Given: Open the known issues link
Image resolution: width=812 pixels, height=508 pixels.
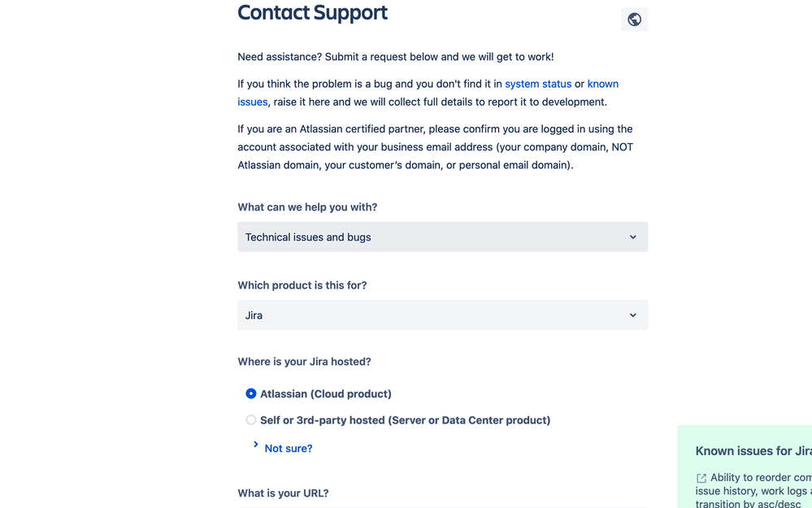Looking at the screenshot, I should click(603, 84).
